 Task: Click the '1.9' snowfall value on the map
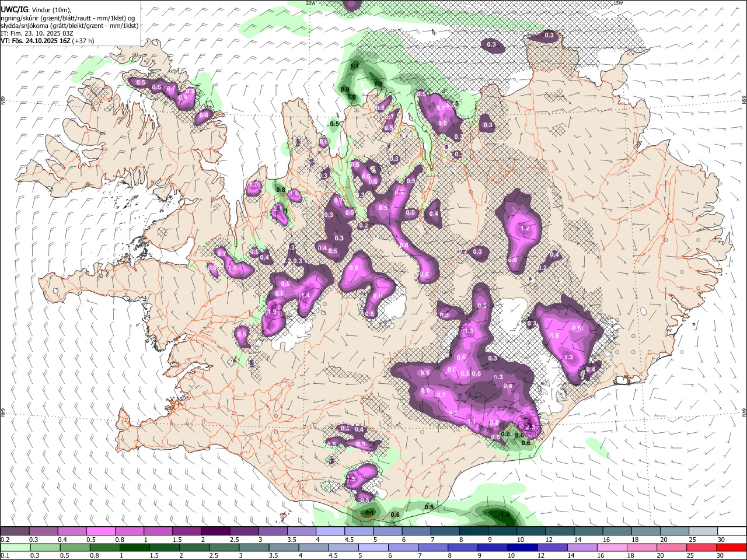pyautogui.click(x=271, y=312)
